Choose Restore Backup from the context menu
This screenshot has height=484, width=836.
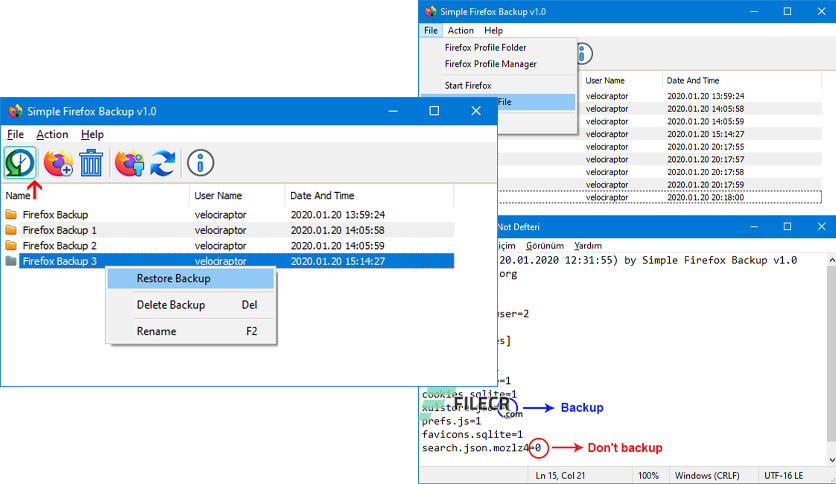[x=191, y=278]
